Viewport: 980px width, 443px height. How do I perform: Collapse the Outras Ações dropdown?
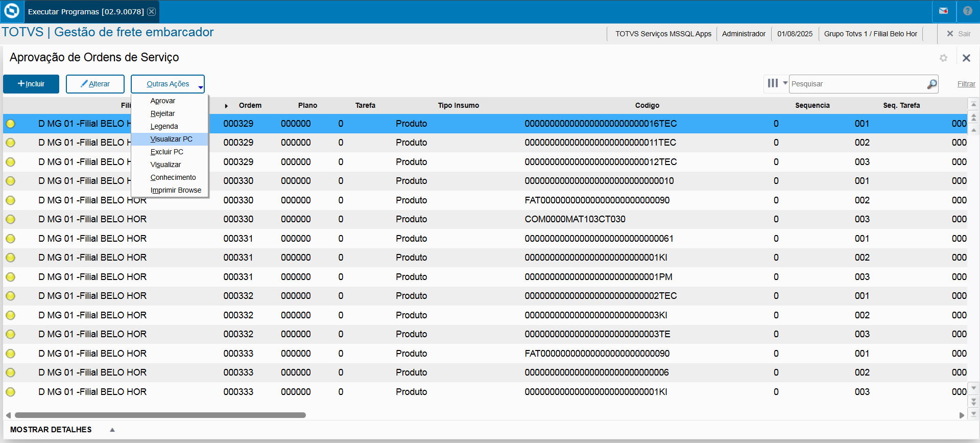pos(168,84)
